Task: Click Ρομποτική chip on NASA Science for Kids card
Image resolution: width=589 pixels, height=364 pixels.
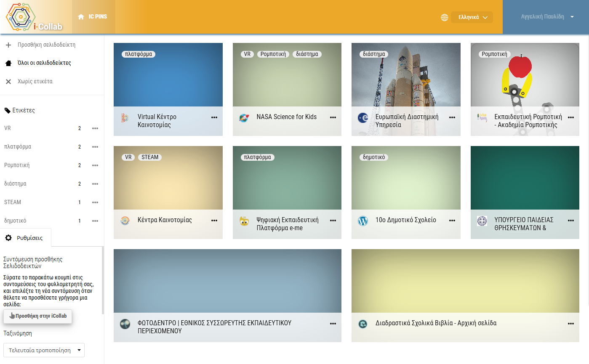Action: (x=273, y=54)
